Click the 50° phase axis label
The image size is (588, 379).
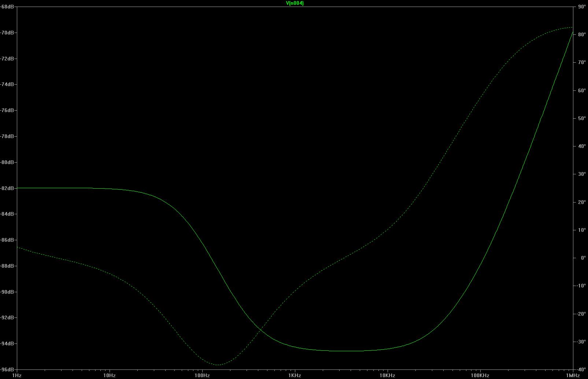582,119
